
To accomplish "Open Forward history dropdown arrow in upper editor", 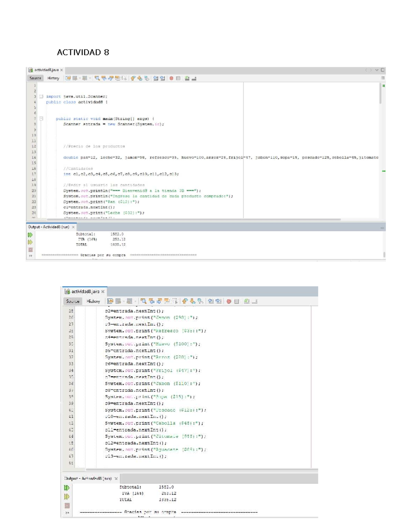I will pyautogui.click(x=90, y=78).
